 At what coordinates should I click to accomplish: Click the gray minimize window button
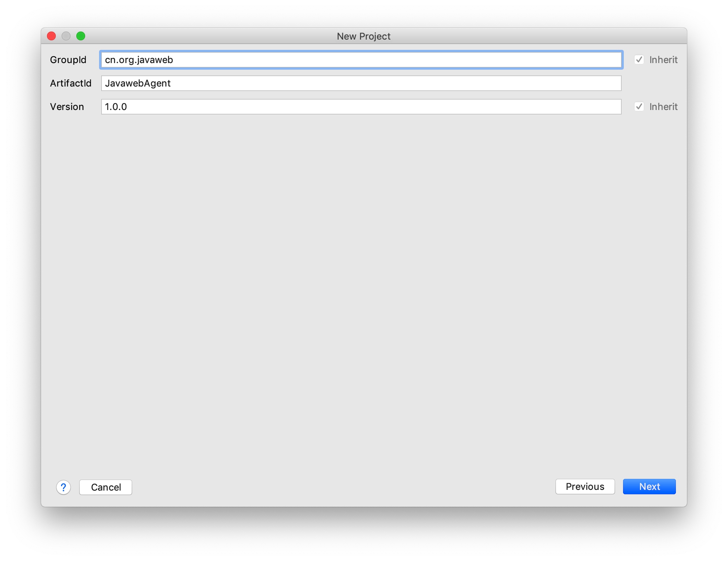click(x=66, y=36)
